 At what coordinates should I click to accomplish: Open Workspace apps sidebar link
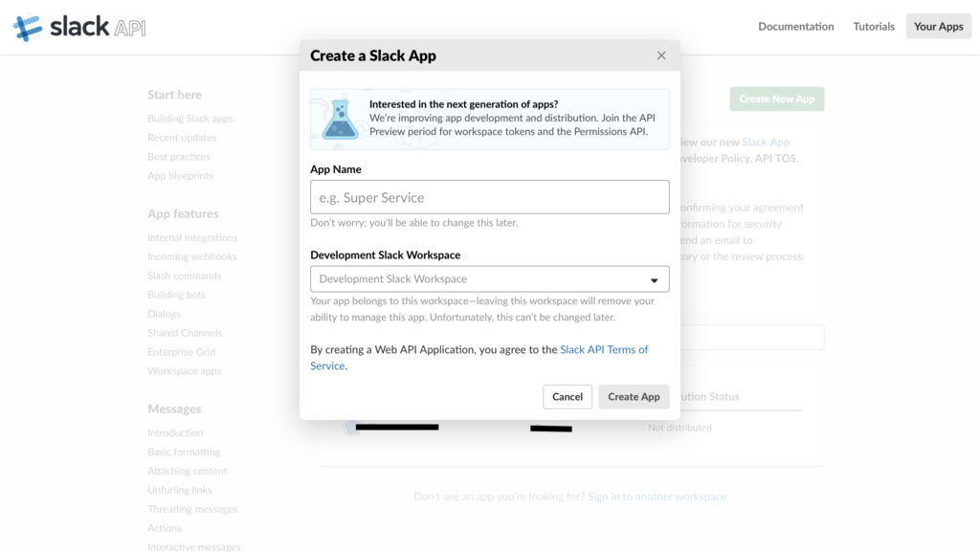(x=185, y=371)
